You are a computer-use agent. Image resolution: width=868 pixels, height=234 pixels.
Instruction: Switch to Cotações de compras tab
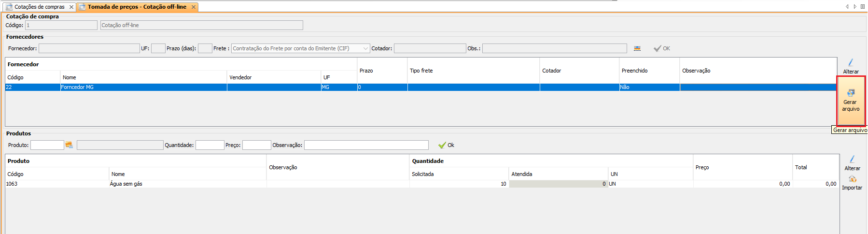[x=39, y=7]
